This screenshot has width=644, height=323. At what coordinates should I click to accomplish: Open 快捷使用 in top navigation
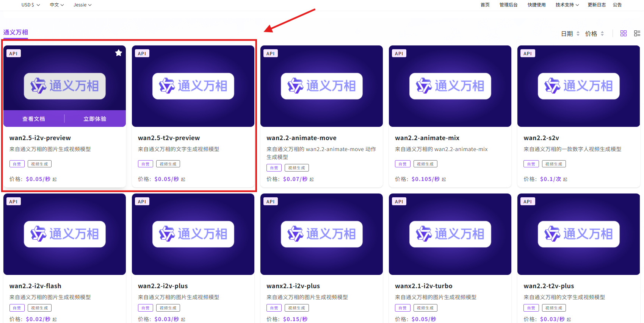(x=537, y=5)
